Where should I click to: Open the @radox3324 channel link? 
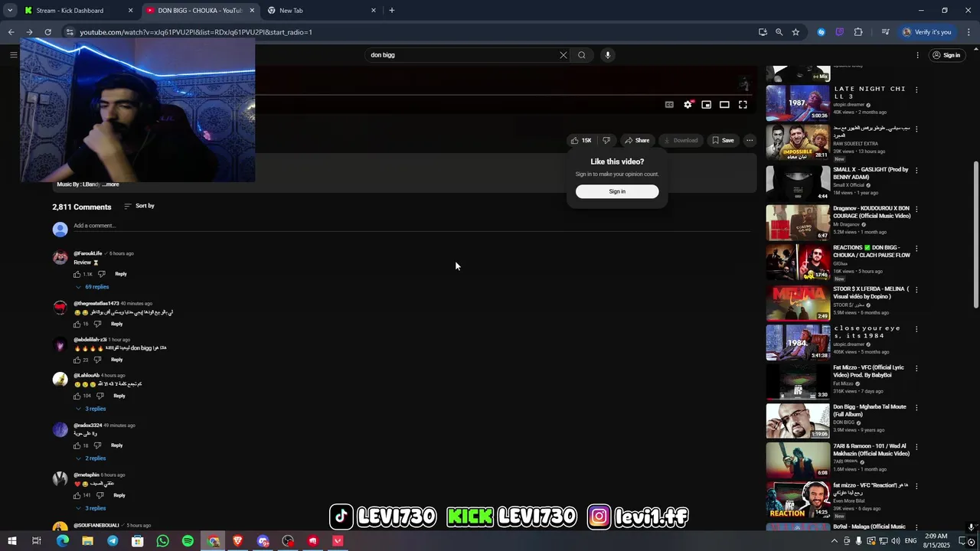coord(87,425)
